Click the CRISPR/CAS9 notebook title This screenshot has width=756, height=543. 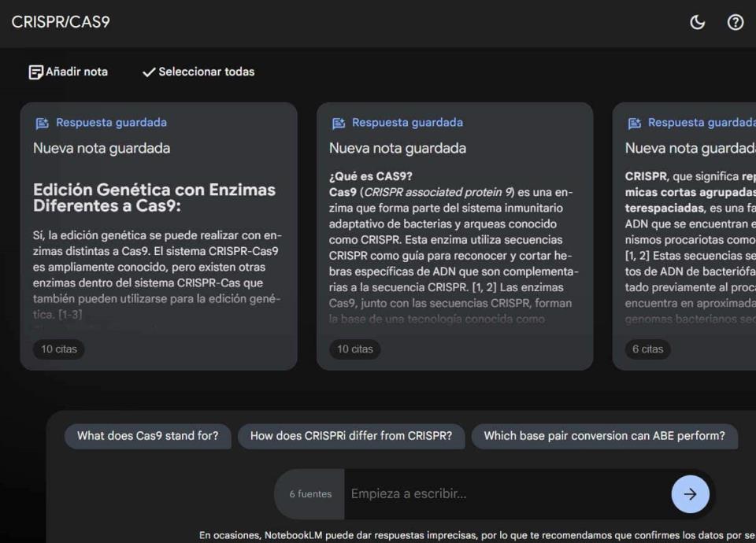point(61,22)
